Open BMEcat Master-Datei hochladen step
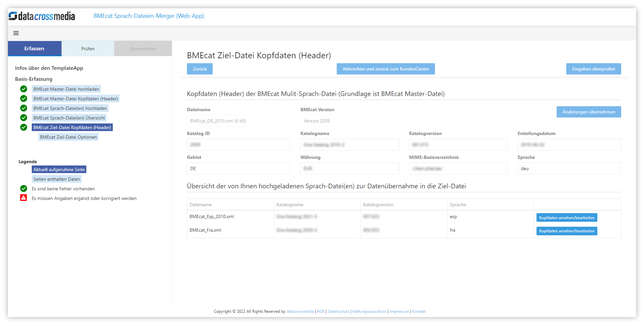This screenshot has width=644, height=325. coord(66,89)
